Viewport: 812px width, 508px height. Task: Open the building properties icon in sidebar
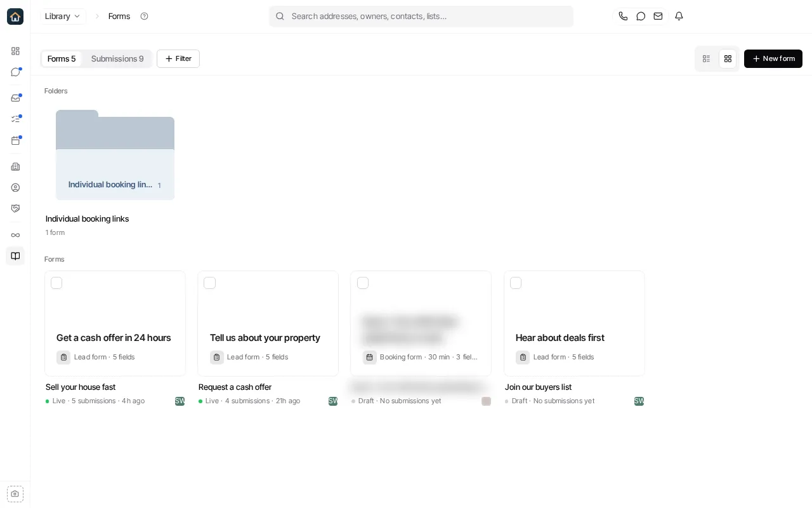pyautogui.click(x=15, y=166)
